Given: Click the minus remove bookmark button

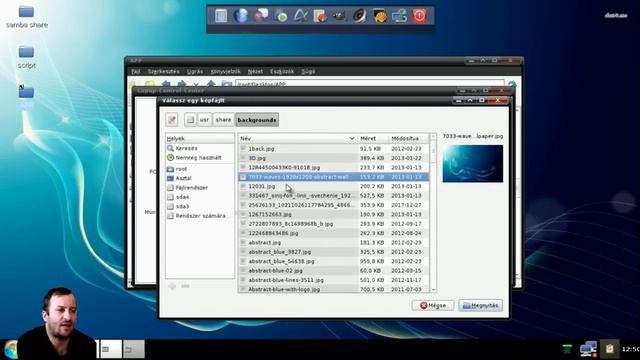Looking at the screenshot, I should (x=185, y=286).
